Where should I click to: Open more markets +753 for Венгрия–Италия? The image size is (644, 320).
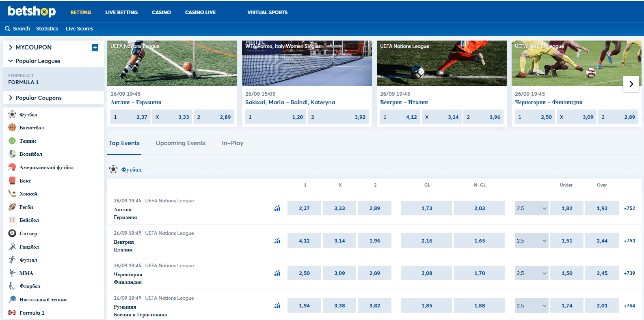click(629, 241)
